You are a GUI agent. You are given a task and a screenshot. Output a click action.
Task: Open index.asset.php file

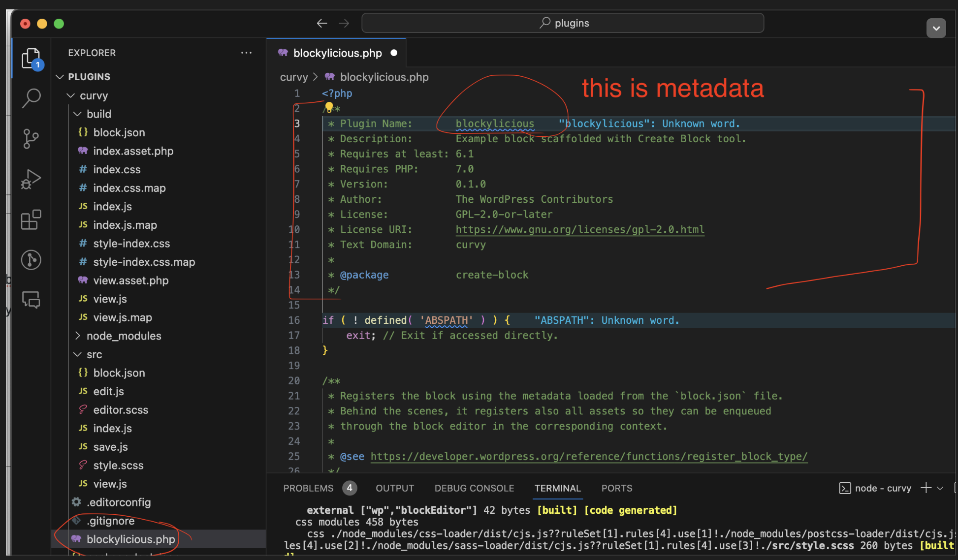point(133,151)
